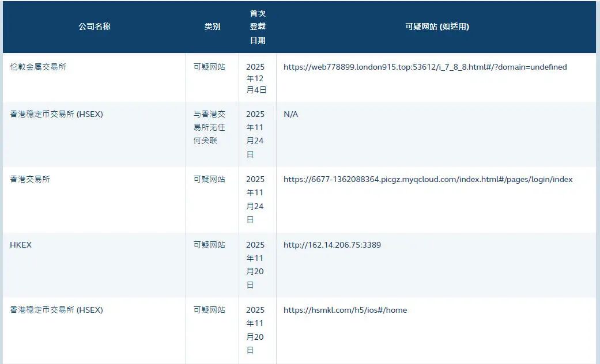Viewport: 600px width, 364px height.
Task: Click the 可疑网站 (如适用) column header
Action: (x=437, y=26)
